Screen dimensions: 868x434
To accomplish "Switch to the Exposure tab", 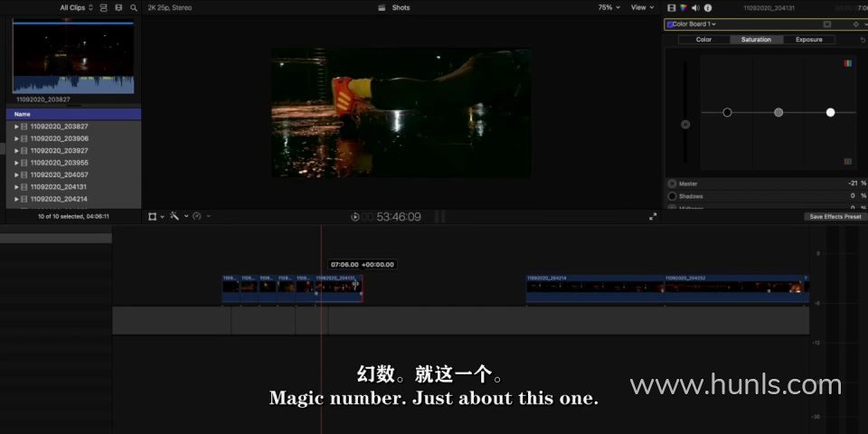I will click(808, 40).
